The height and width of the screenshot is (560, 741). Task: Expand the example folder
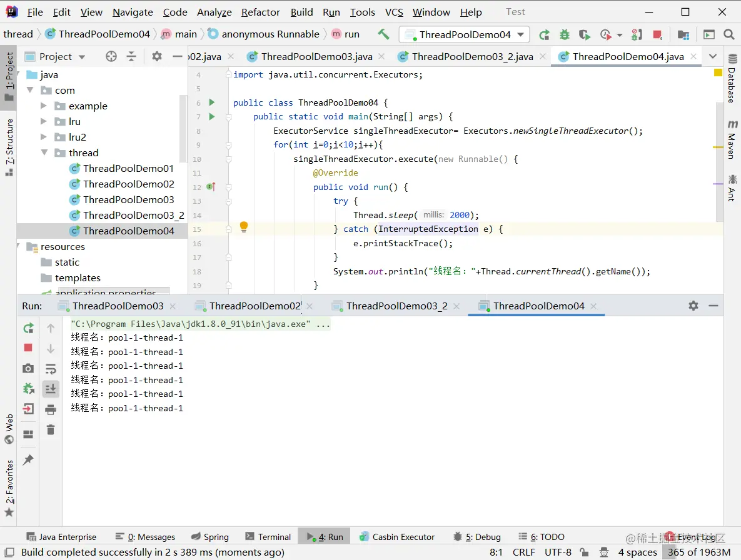coord(44,106)
